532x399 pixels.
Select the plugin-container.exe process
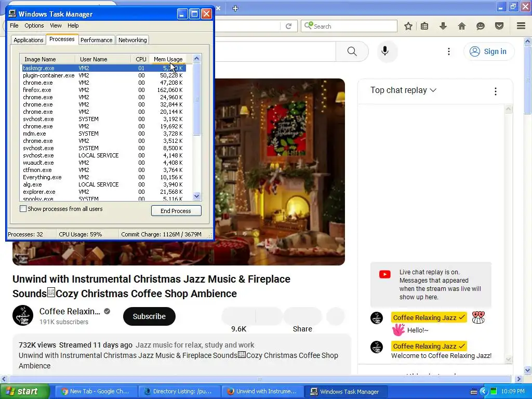[x=104, y=75]
